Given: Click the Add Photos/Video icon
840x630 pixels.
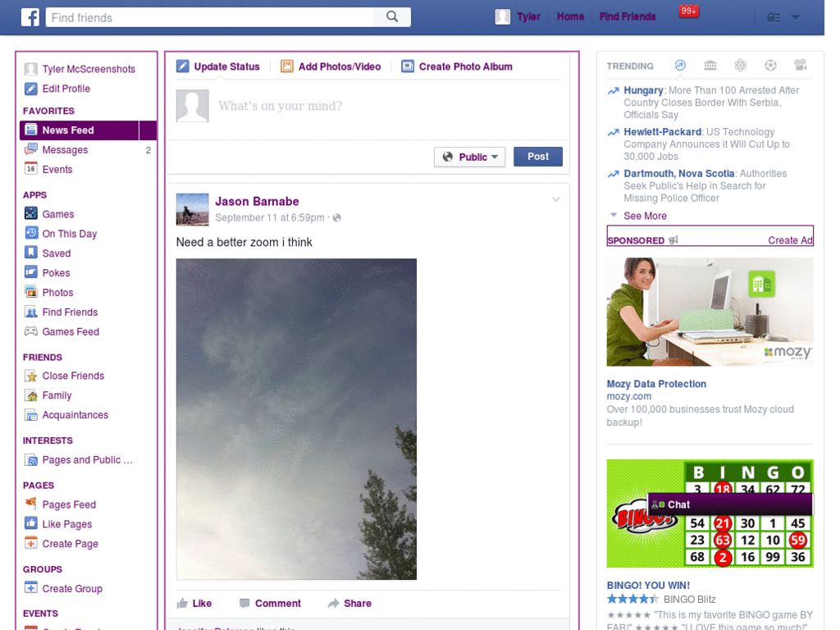Looking at the screenshot, I should [287, 66].
